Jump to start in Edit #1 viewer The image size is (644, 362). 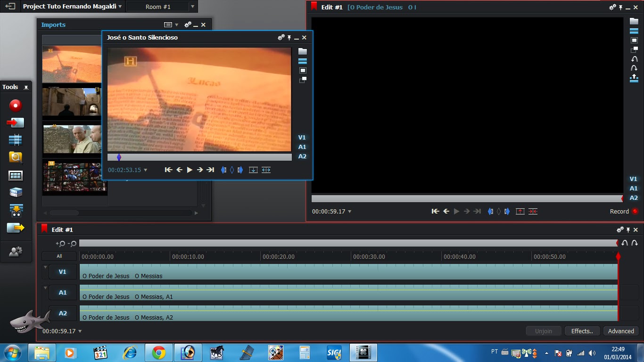tap(435, 211)
